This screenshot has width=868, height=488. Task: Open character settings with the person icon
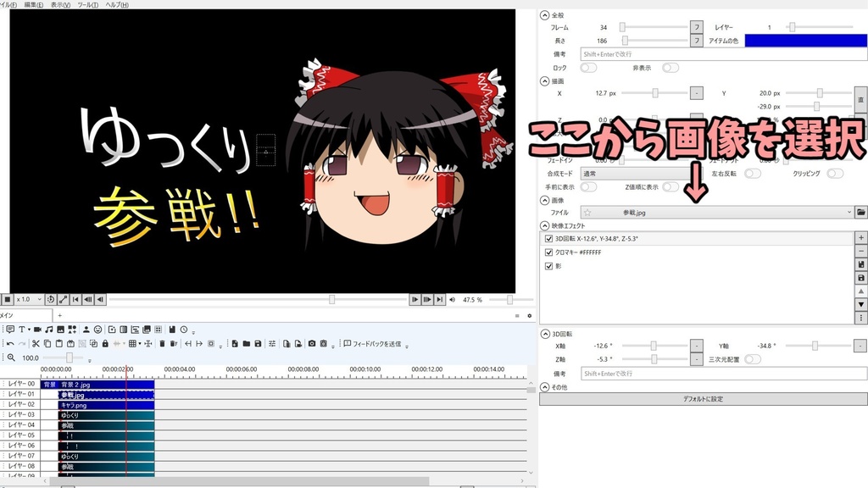(86, 330)
